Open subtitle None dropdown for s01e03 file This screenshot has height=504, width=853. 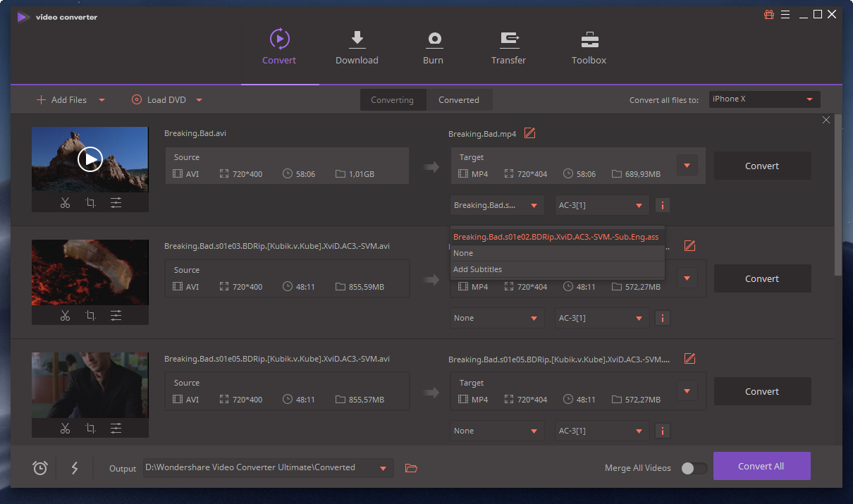coord(497,319)
